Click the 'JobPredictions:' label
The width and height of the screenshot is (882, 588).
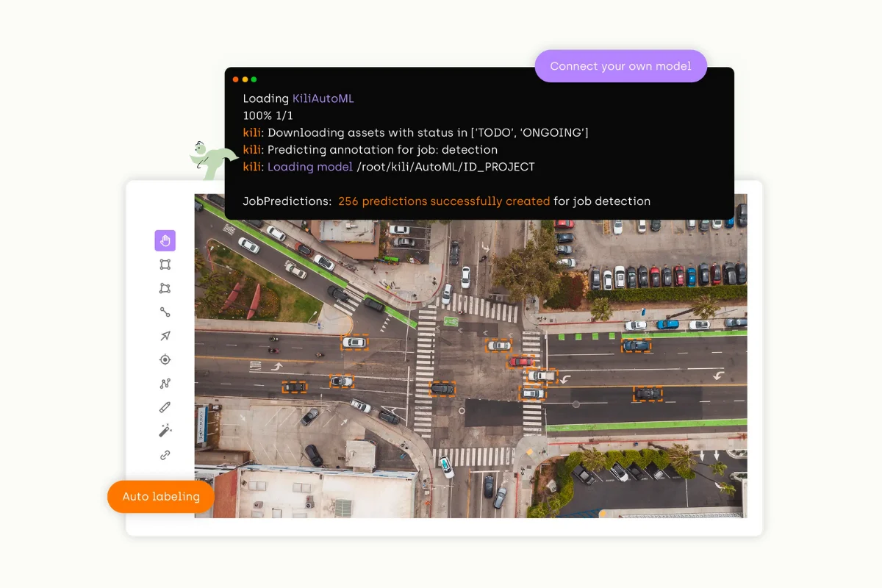point(287,201)
